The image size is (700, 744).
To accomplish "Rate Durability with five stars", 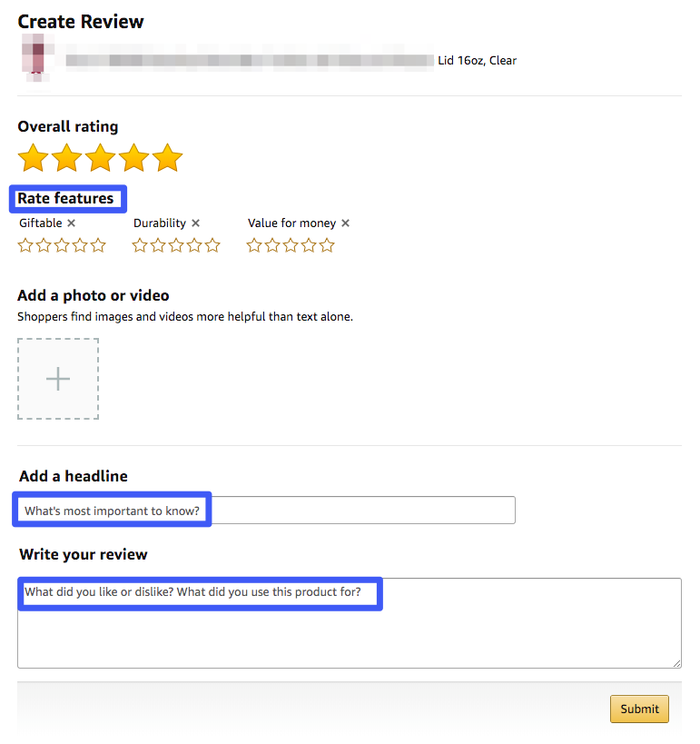I will coord(212,245).
